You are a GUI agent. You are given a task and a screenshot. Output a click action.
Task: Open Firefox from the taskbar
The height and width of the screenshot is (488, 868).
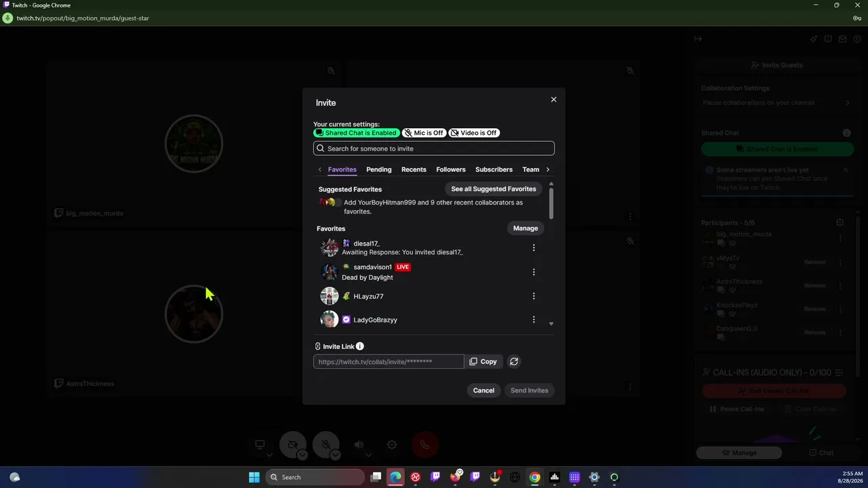tap(455, 477)
